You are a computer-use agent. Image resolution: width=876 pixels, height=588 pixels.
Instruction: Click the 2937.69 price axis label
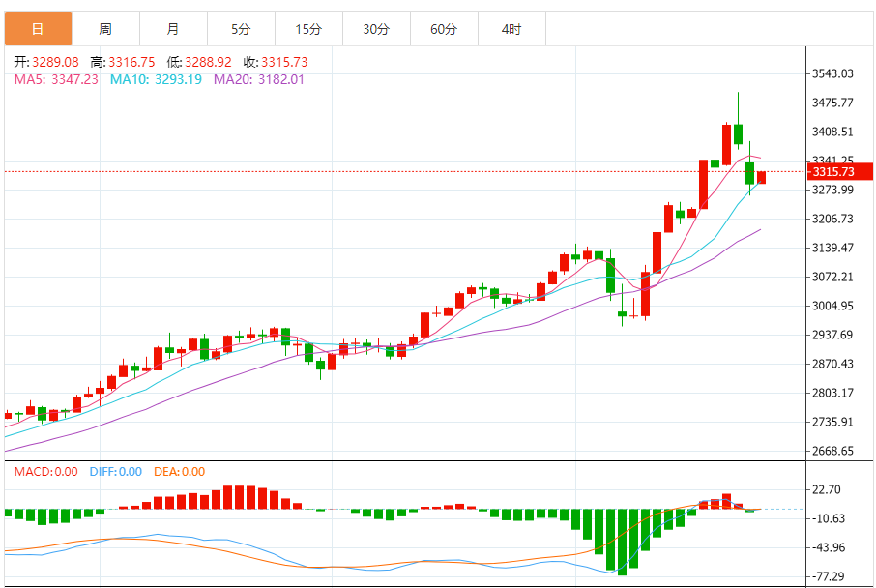tap(833, 335)
